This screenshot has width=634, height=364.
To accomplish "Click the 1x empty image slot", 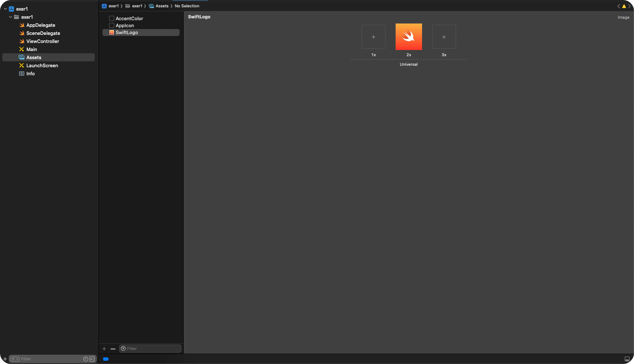I will [374, 37].
